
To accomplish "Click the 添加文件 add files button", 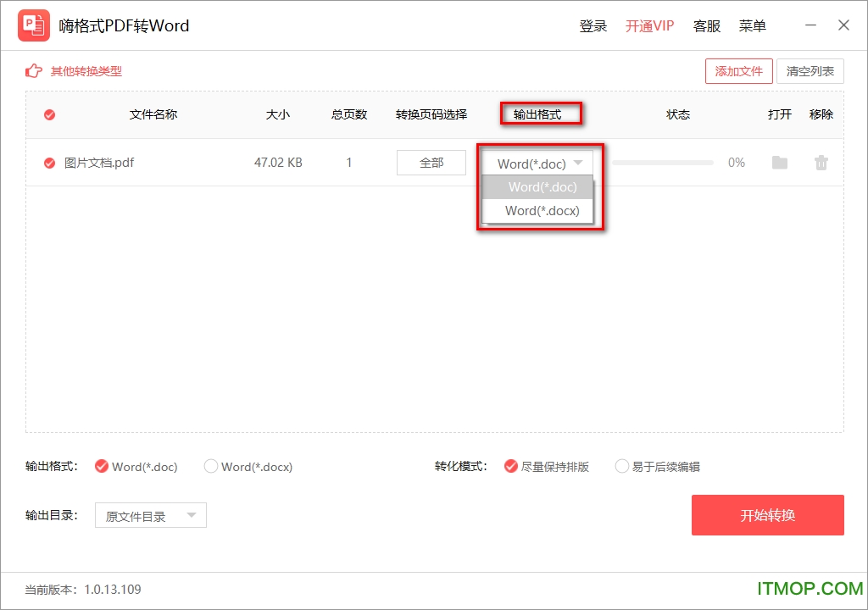I will [x=738, y=71].
